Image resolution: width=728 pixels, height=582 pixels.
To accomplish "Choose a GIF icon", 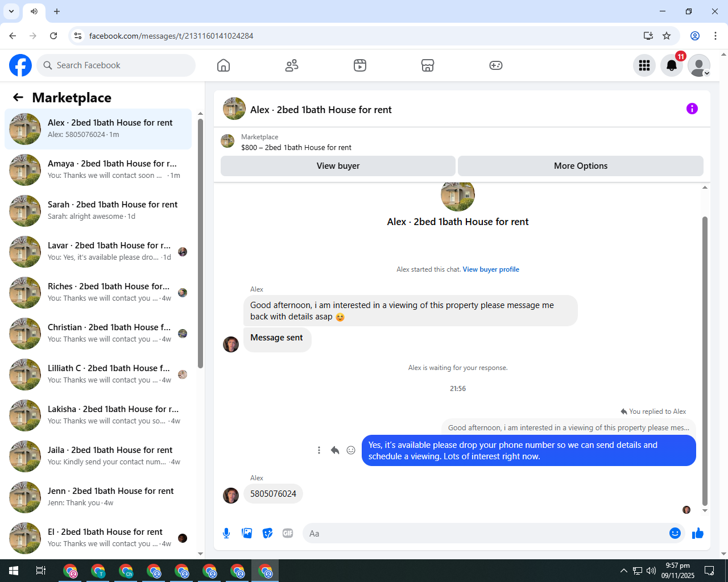I will [288, 533].
